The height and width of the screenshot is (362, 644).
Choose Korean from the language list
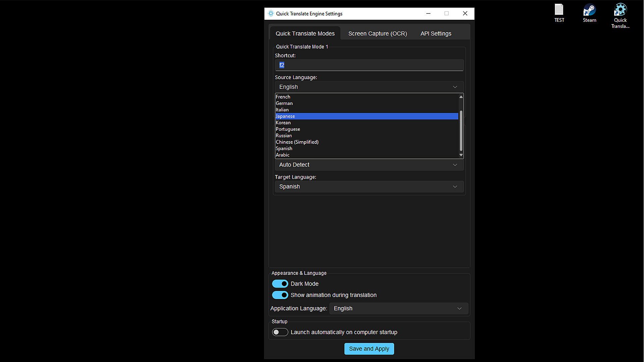pos(283,123)
